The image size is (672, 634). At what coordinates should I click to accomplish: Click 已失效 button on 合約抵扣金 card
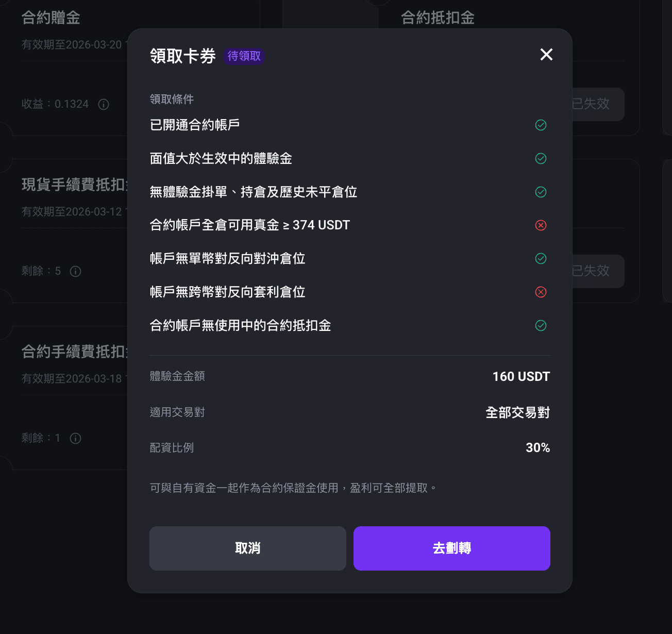pyautogui.click(x=598, y=104)
